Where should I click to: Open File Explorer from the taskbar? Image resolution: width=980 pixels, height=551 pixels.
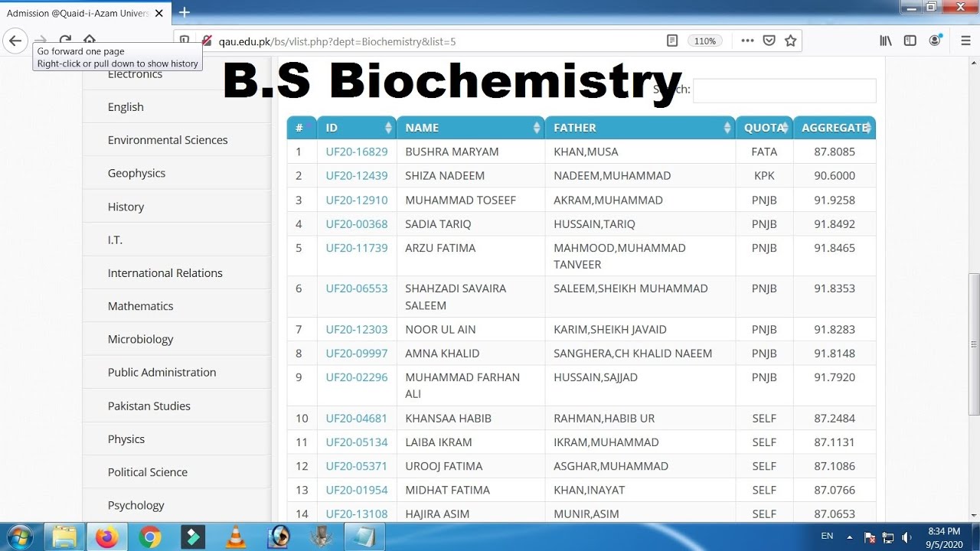pyautogui.click(x=65, y=537)
